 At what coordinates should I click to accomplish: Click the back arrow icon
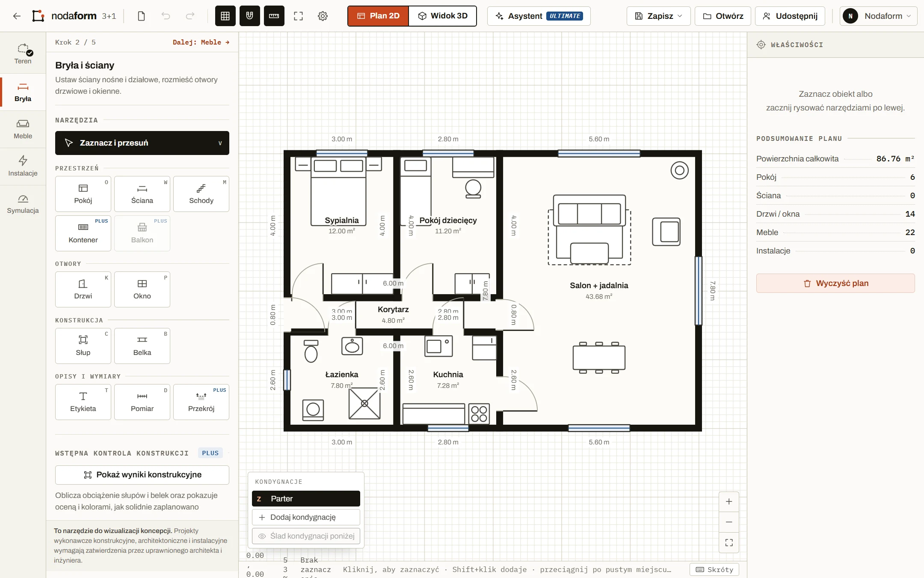tap(17, 16)
